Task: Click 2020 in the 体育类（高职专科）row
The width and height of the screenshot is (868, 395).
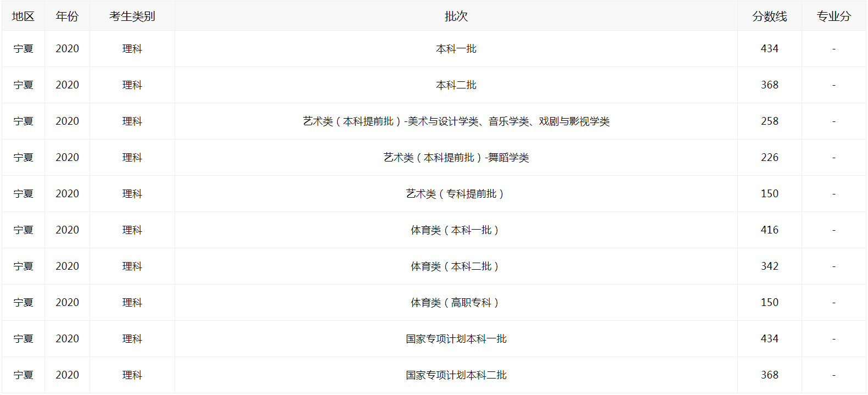Action: click(x=67, y=303)
